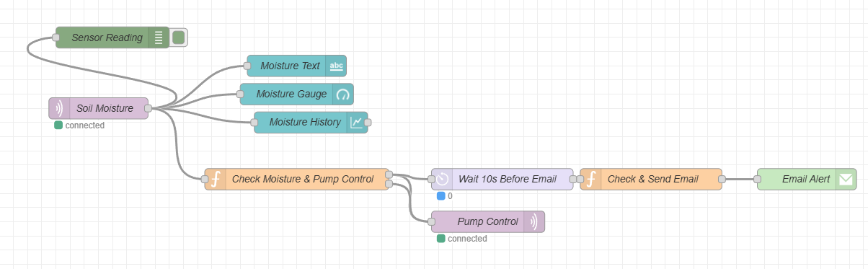The width and height of the screenshot is (868, 269).
Task: Select the Sensor Reading node label
Action: tap(107, 38)
